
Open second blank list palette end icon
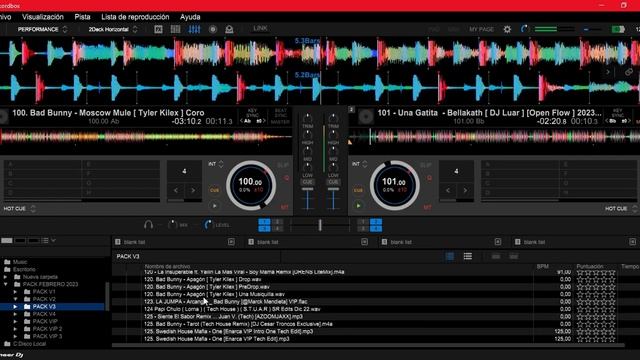364,242
